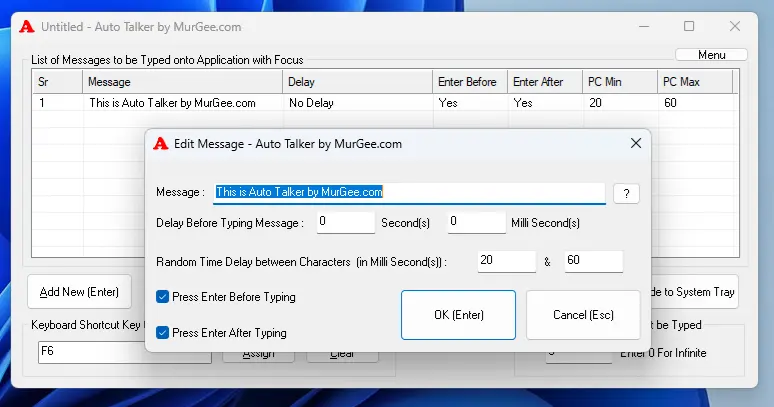The image size is (774, 407).
Task: Focus the delay Milli Second(s) input field
Action: pos(476,222)
